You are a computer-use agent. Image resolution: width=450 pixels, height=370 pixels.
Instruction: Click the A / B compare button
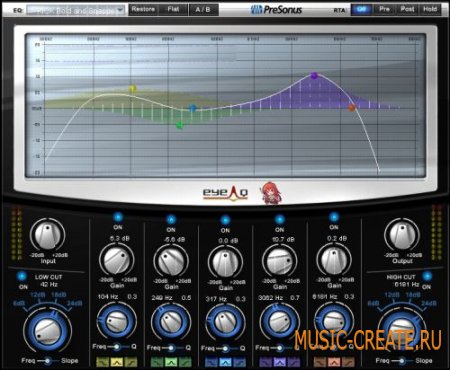click(x=203, y=10)
